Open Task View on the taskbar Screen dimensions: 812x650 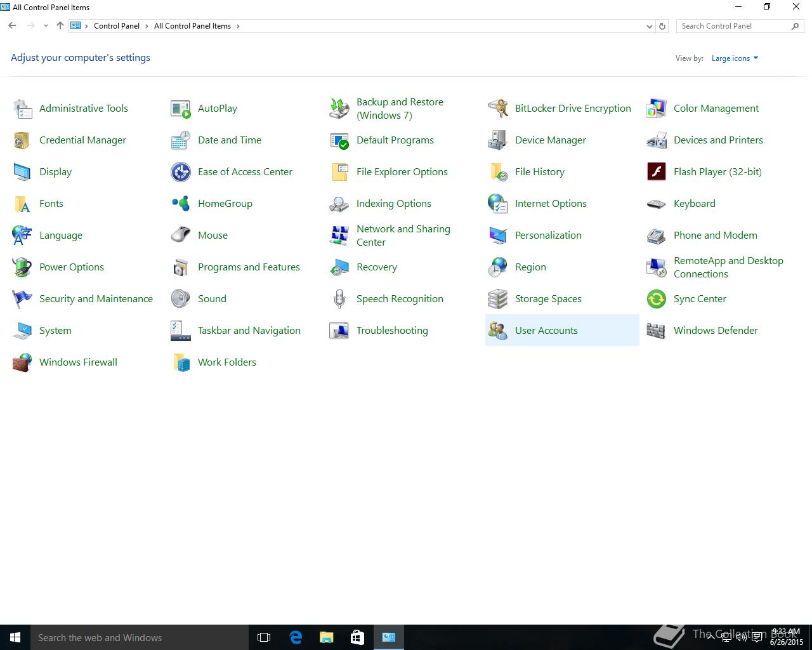tap(264, 637)
